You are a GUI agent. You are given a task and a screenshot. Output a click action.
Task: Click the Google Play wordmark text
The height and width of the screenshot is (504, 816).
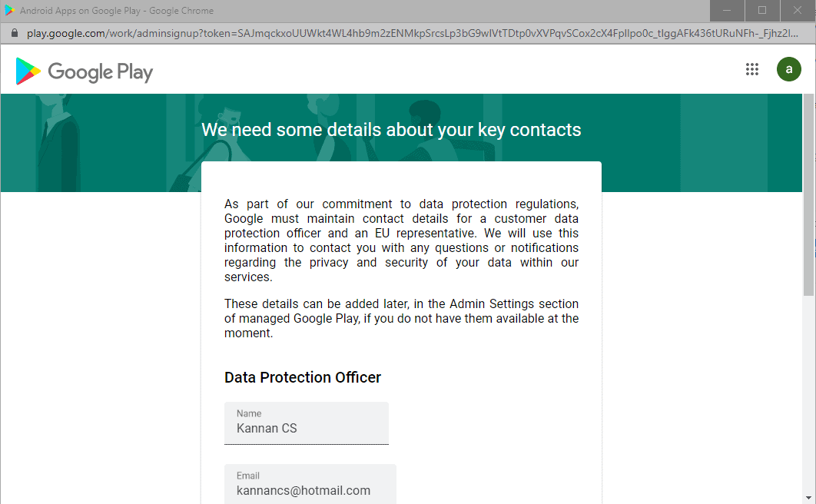(x=101, y=72)
